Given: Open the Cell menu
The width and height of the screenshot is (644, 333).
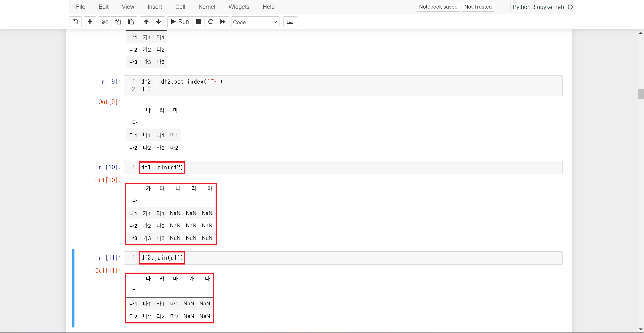Looking at the screenshot, I should pos(180,7).
